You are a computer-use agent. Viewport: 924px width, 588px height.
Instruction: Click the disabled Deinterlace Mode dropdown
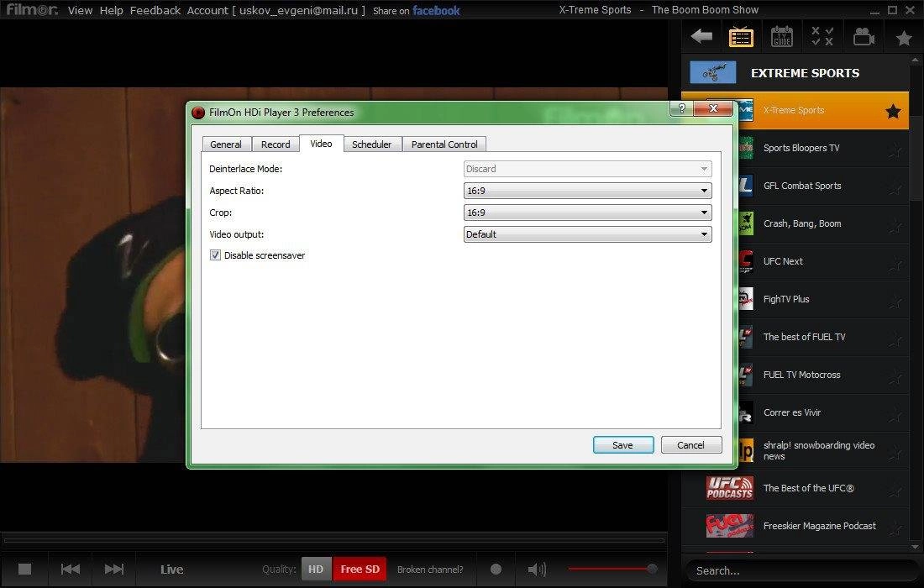(587, 169)
